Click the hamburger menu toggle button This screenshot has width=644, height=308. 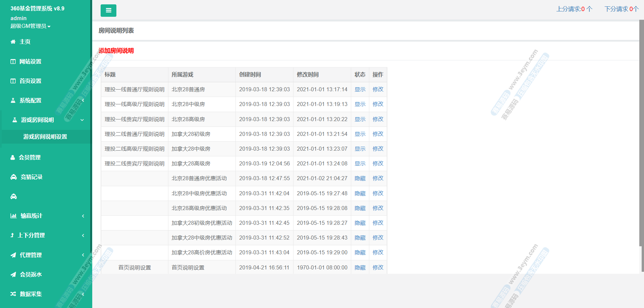click(x=108, y=10)
